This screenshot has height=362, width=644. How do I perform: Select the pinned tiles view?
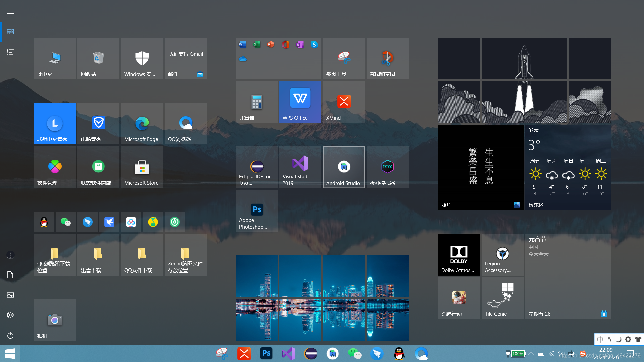point(10,32)
